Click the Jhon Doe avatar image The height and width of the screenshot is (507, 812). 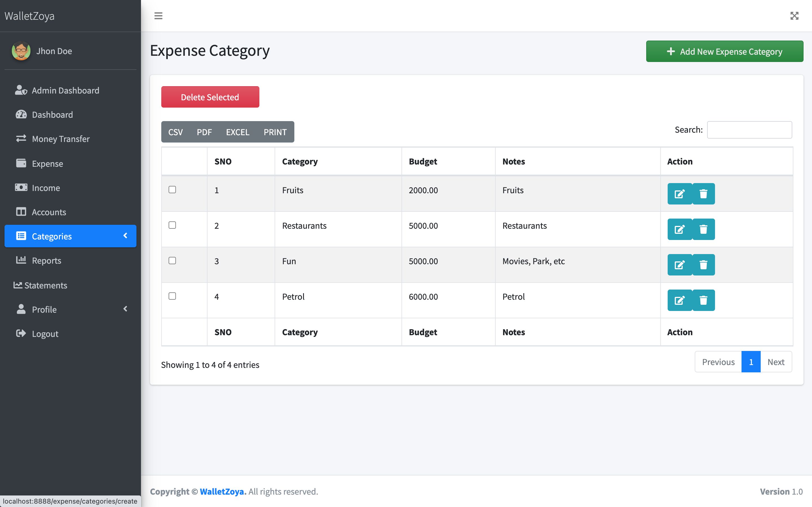[x=21, y=51]
